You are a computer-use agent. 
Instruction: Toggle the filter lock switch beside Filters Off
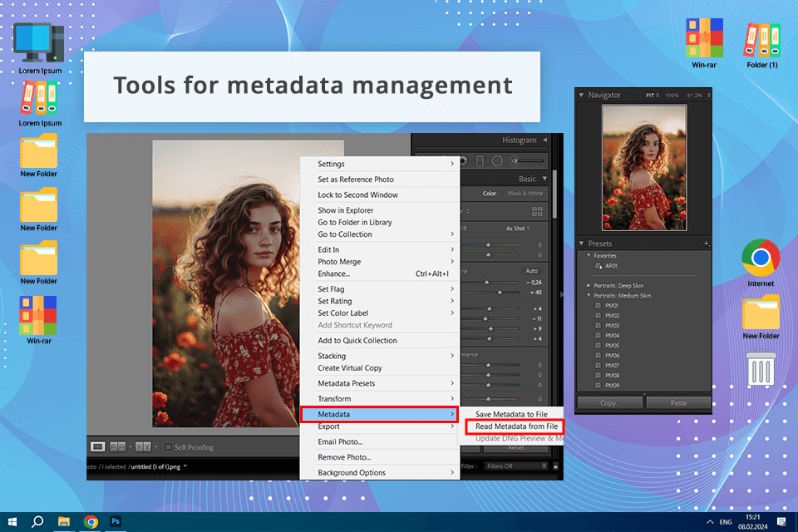pos(556,465)
